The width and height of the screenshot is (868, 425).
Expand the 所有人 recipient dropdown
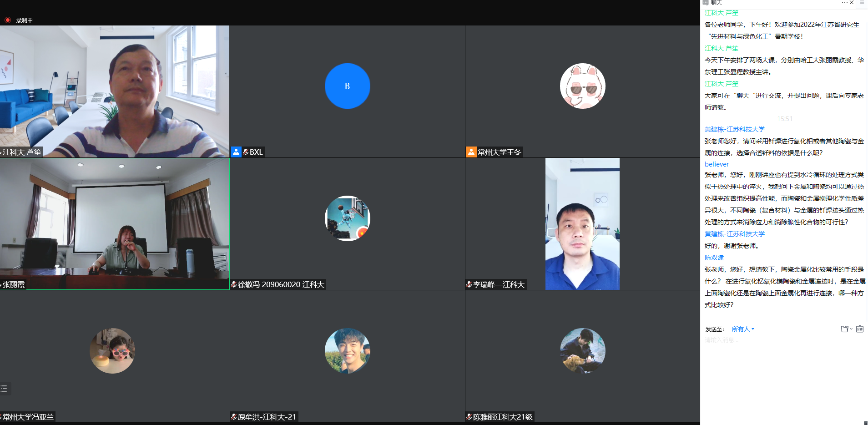coord(742,329)
